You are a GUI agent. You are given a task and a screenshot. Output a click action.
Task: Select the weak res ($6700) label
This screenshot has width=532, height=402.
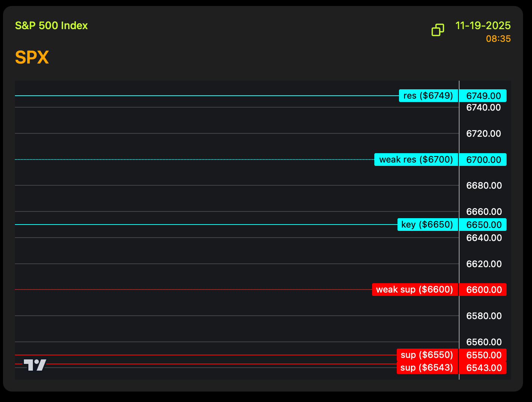point(416,160)
